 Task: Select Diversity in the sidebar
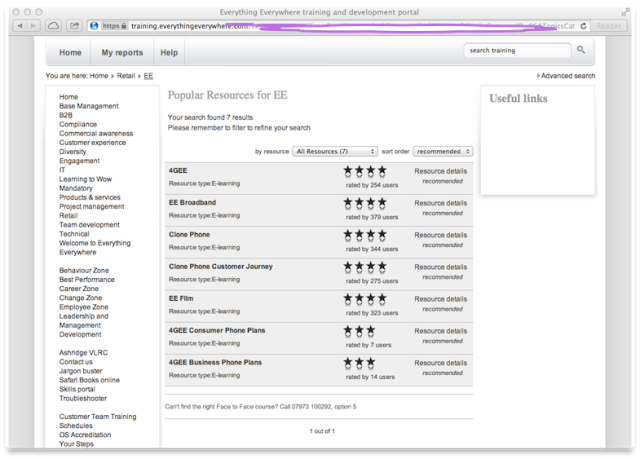[73, 152]
